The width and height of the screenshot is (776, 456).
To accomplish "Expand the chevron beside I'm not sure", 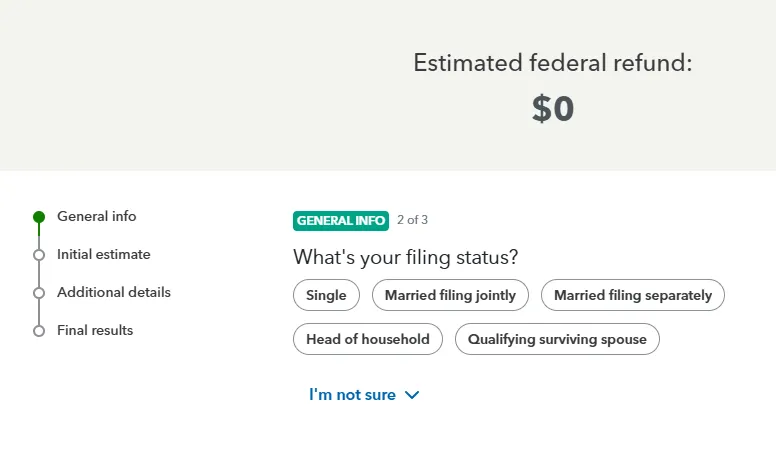I will (x=412, y=395).
